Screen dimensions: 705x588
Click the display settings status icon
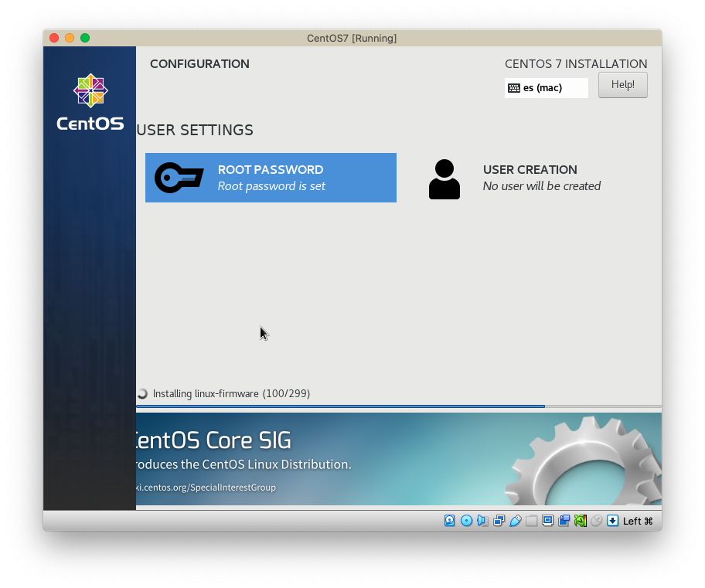tap(547, 521)
